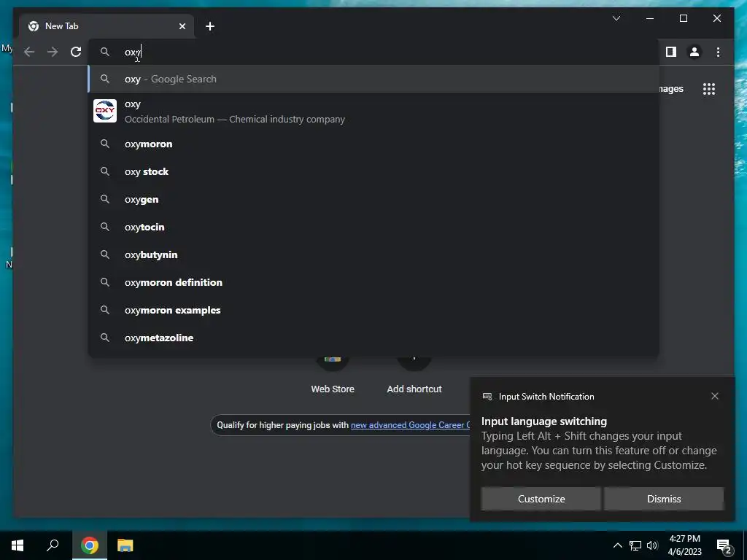
Task: Pick the 'oxybutynin' suggestion
Action: [x=374, y=254]
